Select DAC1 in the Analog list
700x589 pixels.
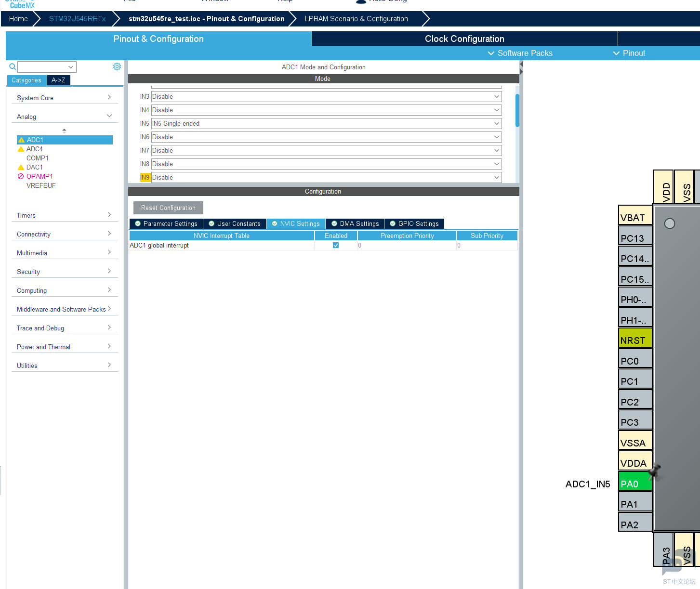click(x=35, y=168)
